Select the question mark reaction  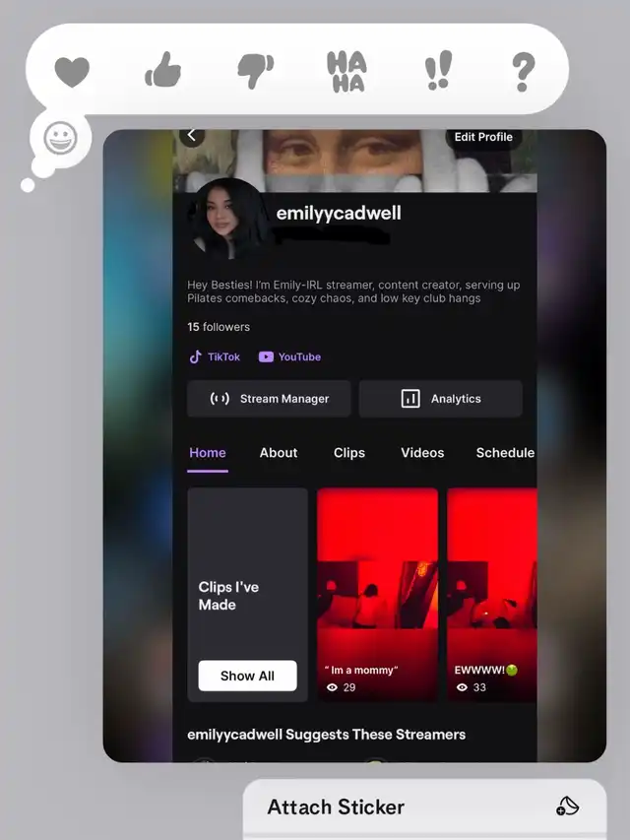(x=523, y=71)
